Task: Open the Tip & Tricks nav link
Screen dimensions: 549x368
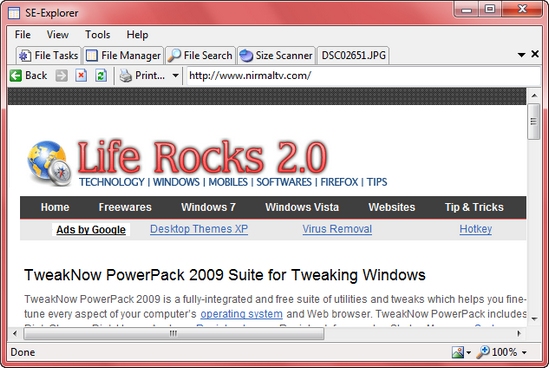Action: pos(474,207)
